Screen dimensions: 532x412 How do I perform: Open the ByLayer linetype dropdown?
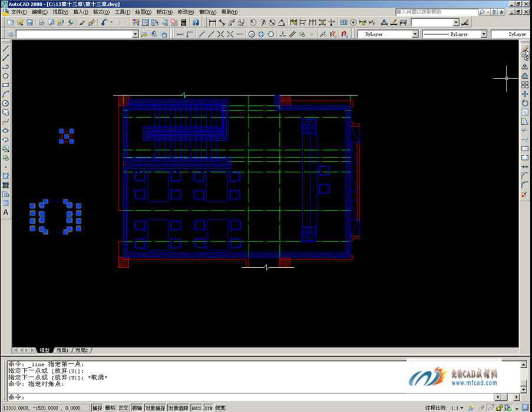[x=484, y=34]
